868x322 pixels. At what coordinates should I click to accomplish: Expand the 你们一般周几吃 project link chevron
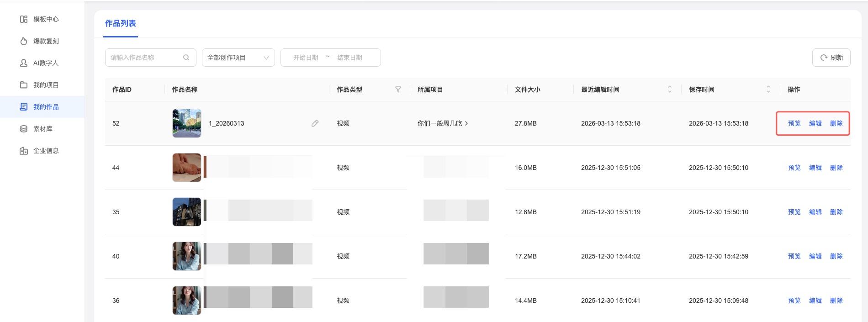[x=466, y=123]
